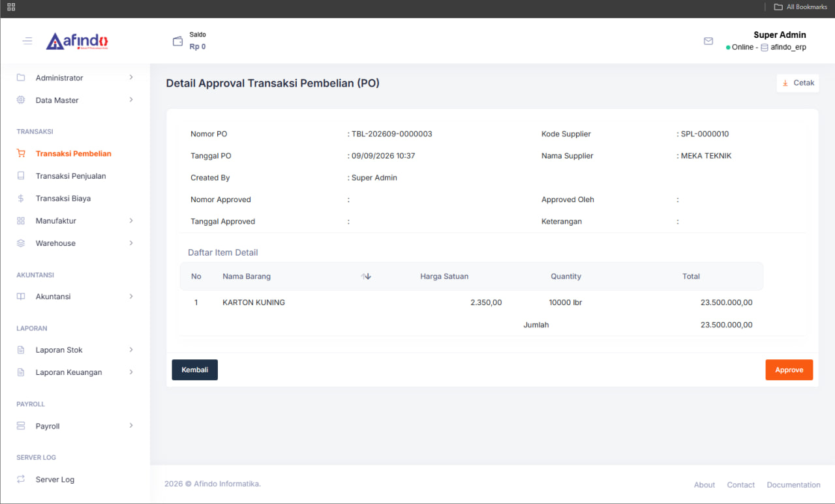Click the KARTON KUNING item row

pos(471,303)
